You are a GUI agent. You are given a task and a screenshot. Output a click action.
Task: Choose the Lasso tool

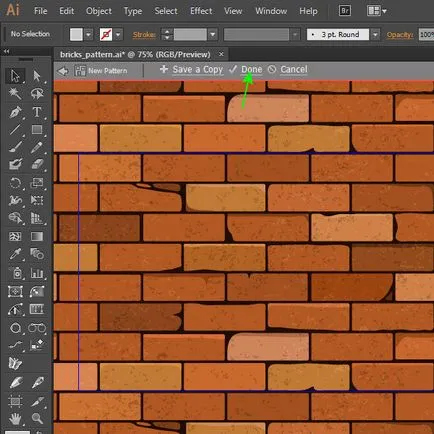click(x=37, y=94)
